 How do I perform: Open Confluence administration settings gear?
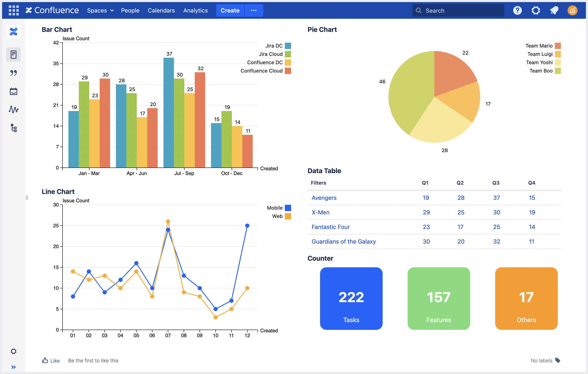point(536,10)
